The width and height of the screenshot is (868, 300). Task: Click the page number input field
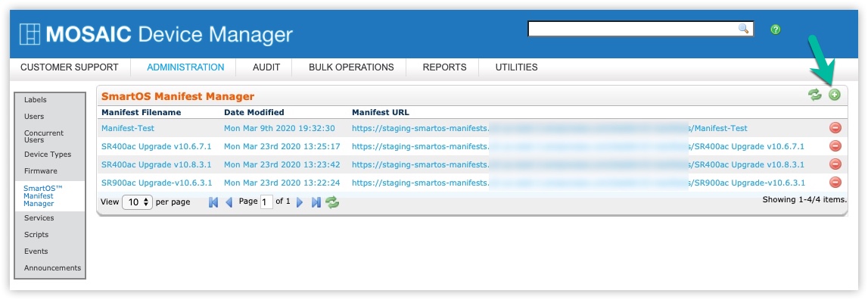pyautogui.click(x=266, y=202)
